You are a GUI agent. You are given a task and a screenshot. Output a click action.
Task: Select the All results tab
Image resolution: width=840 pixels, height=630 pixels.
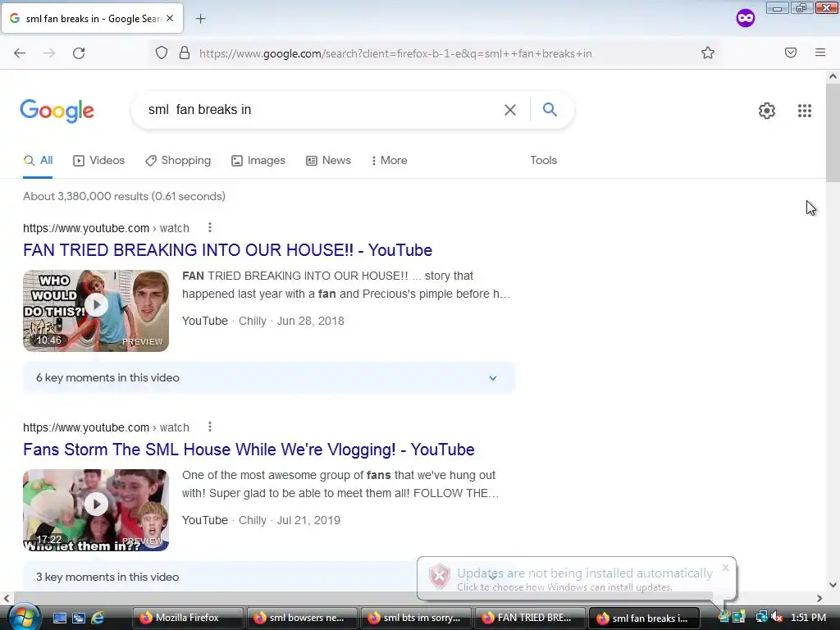(38, 160)
